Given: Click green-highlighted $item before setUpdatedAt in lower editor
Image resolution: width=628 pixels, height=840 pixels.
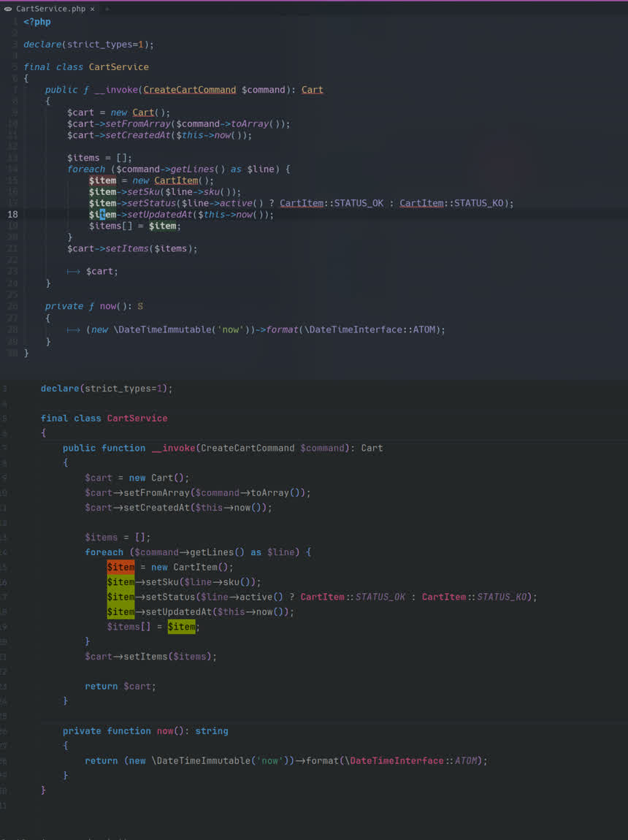Looking at the screenshot, I should point(120,612).
